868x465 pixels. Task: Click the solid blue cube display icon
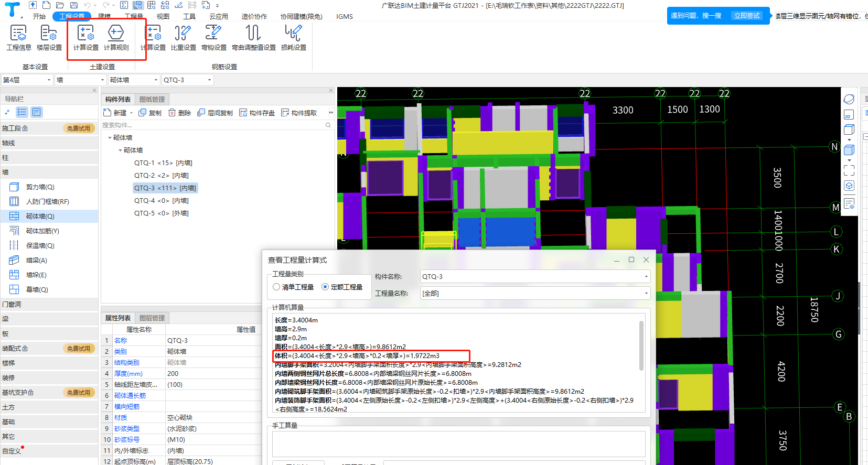(x=849, y=150)
